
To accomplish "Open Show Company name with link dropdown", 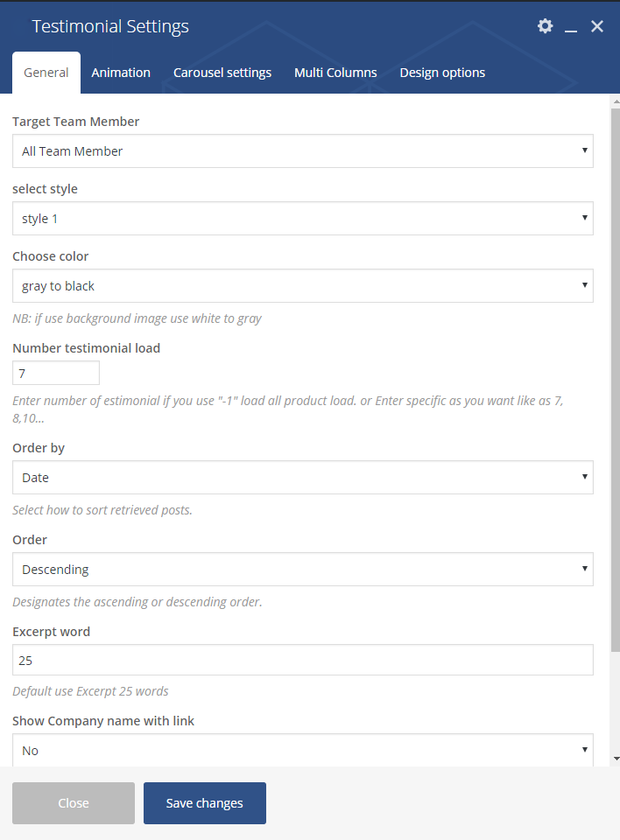I will (302, 750).
